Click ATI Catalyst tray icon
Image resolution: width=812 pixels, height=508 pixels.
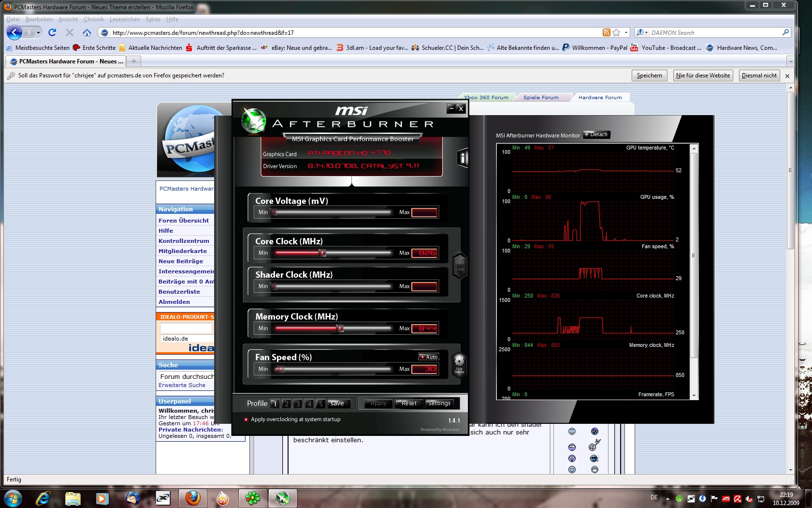click(726, 498)
